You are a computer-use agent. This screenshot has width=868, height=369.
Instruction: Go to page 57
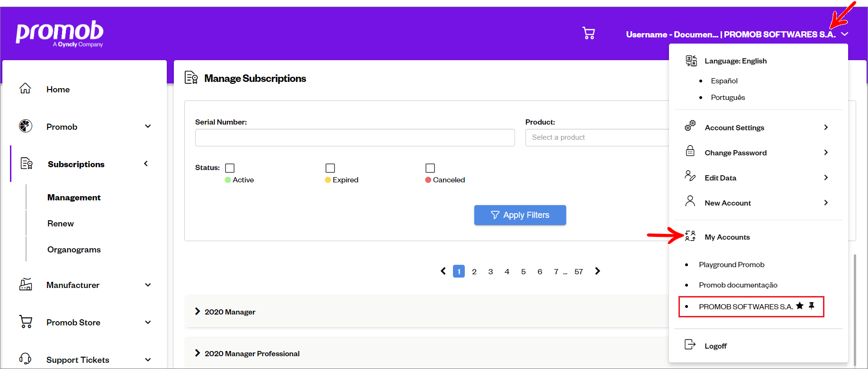tap(579, 271)
